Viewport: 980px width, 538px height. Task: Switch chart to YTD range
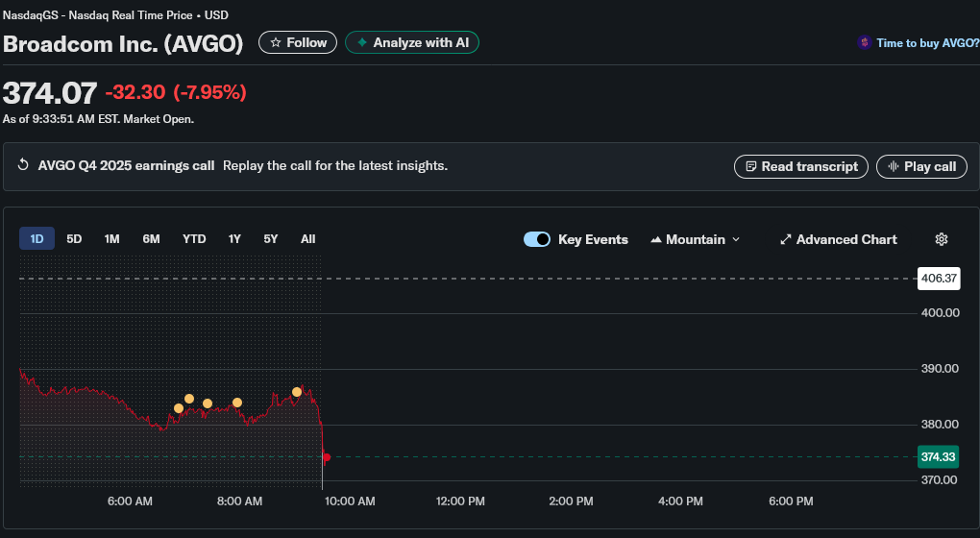[x=194, y=238]
